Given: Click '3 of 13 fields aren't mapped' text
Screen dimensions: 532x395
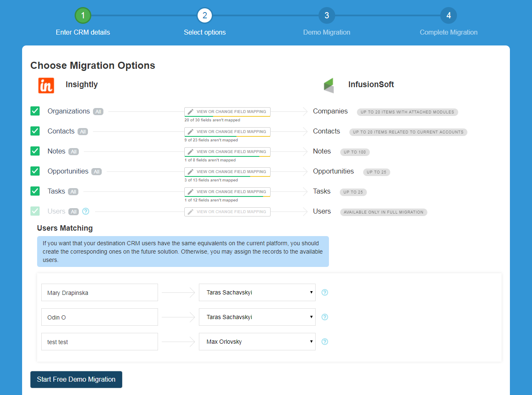Looking at the screenshot, I should (211, 180).
